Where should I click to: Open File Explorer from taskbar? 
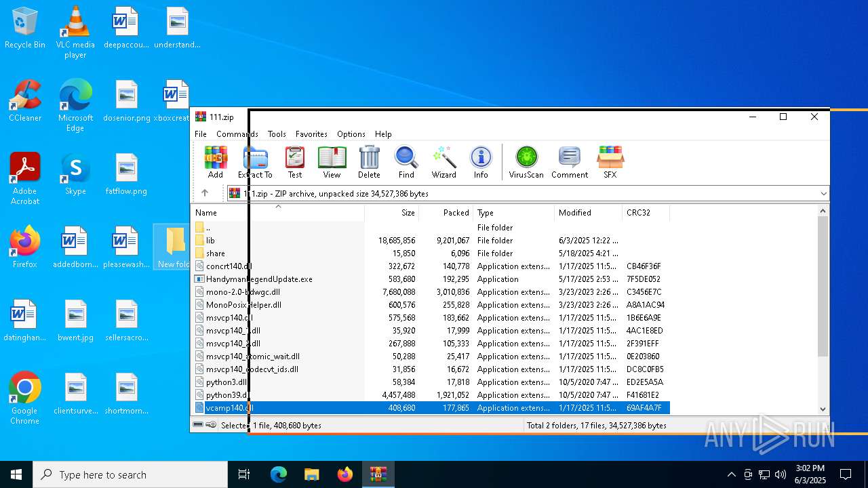pos(311,474)
